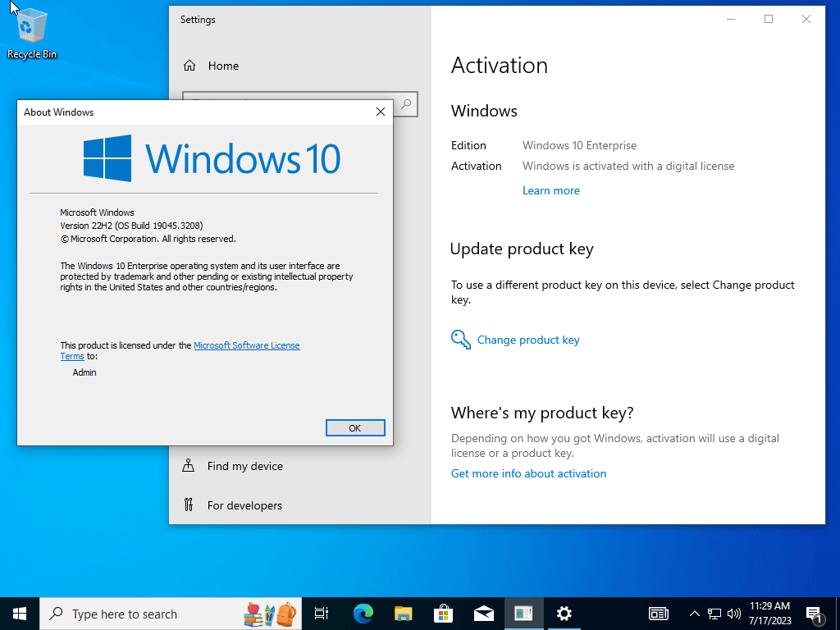Open the volume tray icon
Viewport: 840px width, 630px height.
(734, 614)
